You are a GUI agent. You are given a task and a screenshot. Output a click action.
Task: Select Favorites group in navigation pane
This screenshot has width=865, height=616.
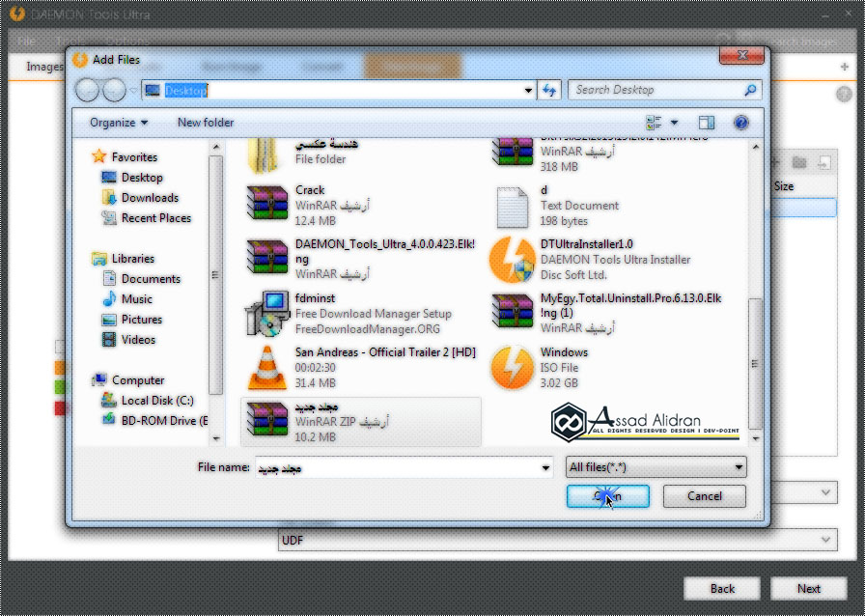[125, 156]
